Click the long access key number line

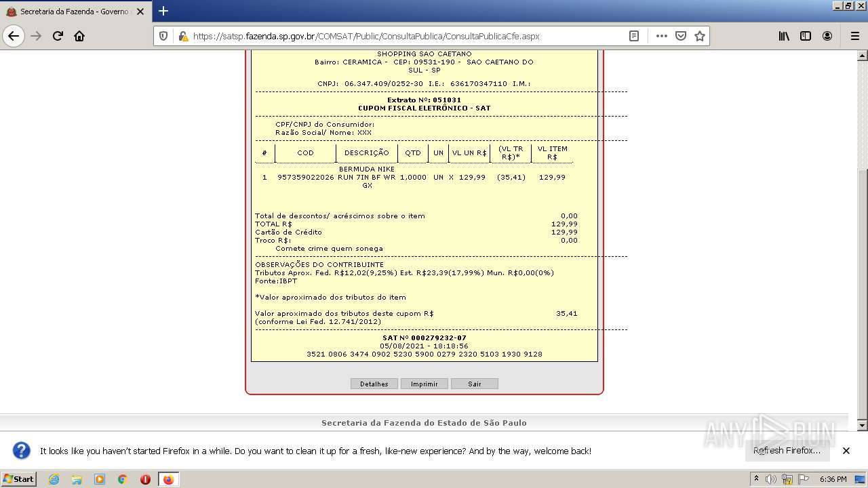(424, 354)
